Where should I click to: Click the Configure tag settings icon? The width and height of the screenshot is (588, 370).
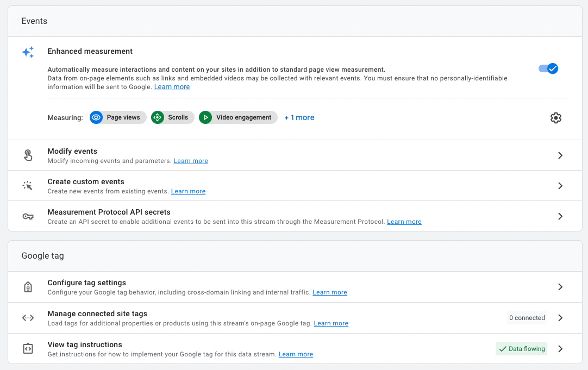(28, 287)
